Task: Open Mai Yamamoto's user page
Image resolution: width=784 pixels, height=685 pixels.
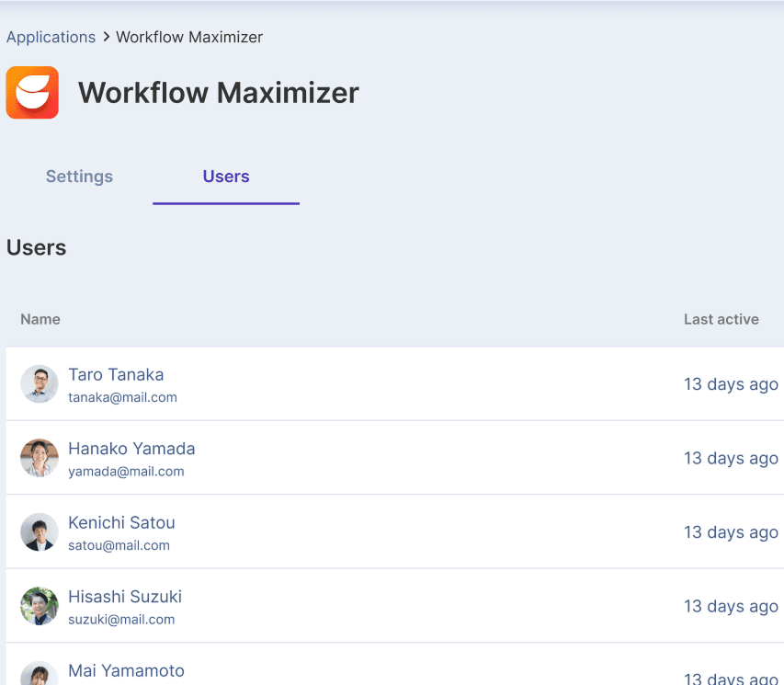Action: point(126,671)
